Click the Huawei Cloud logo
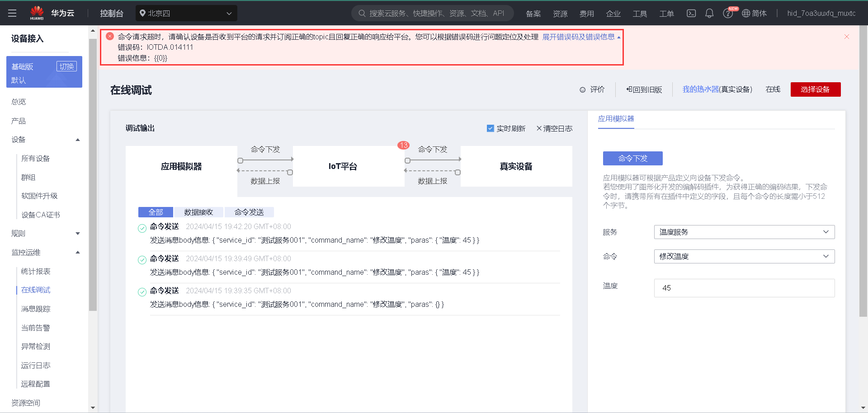Screen dimensions: 868x413 click(x=52, y=13)
